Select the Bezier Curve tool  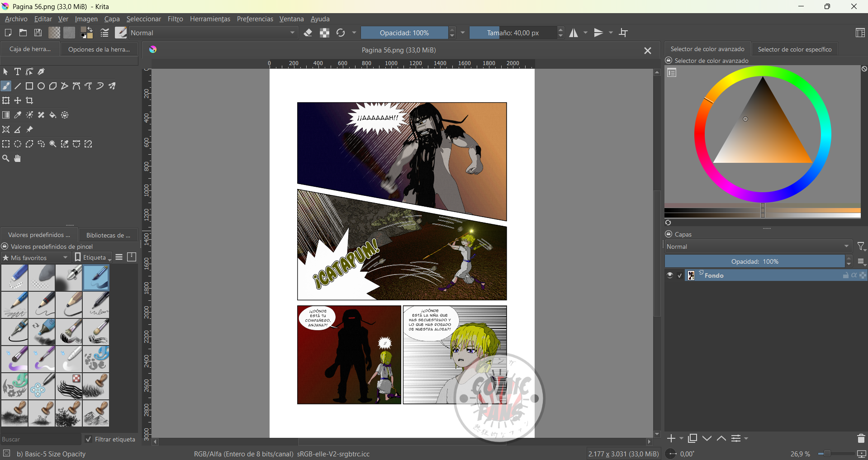(x=76, y=86)
